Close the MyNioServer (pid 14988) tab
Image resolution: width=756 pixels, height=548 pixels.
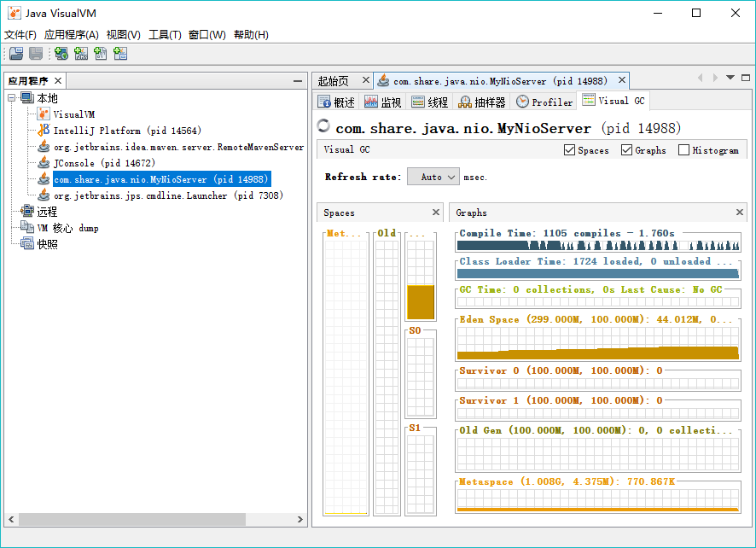point(622,80)
